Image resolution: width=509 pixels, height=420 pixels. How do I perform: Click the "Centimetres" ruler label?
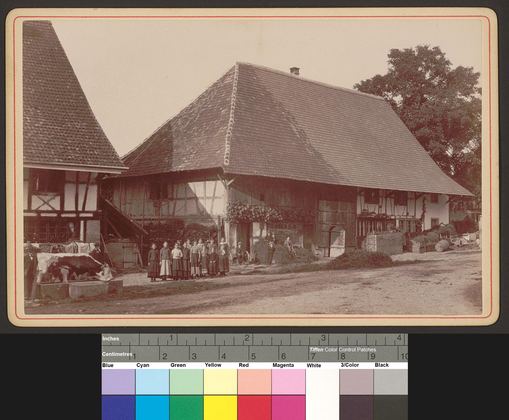click(117, 354)
